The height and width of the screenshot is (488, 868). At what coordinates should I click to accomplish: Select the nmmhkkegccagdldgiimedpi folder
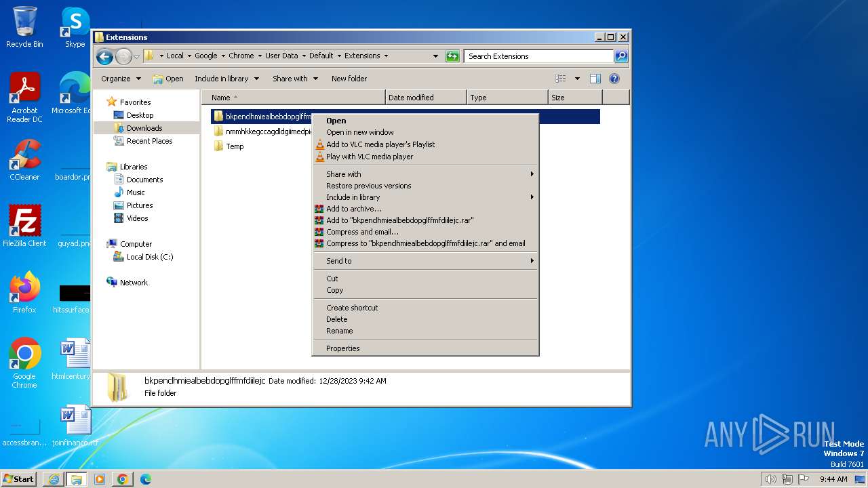pos(262,131)
